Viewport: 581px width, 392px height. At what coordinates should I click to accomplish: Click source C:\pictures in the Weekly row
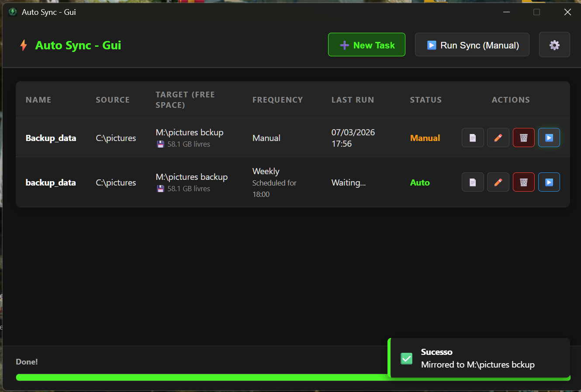[116, 182]
